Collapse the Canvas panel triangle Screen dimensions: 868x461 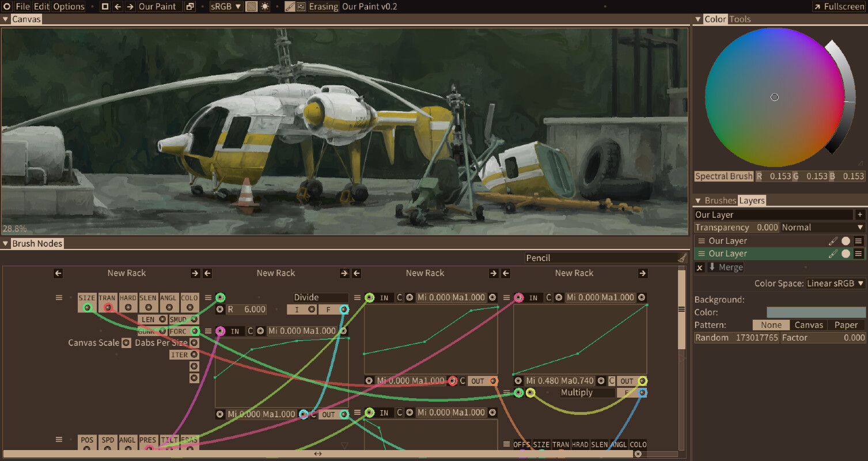6,19
